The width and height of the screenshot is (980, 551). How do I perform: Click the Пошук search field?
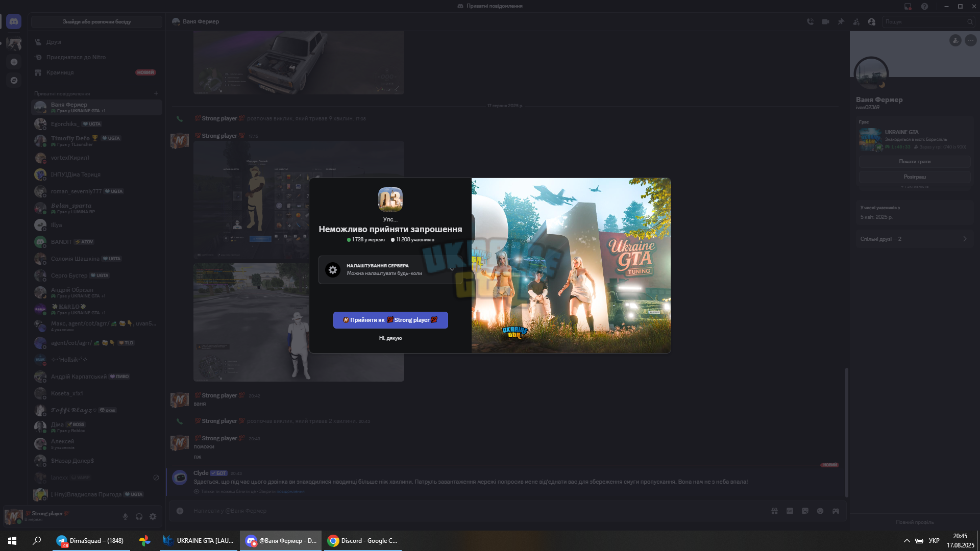click(928, 22)
